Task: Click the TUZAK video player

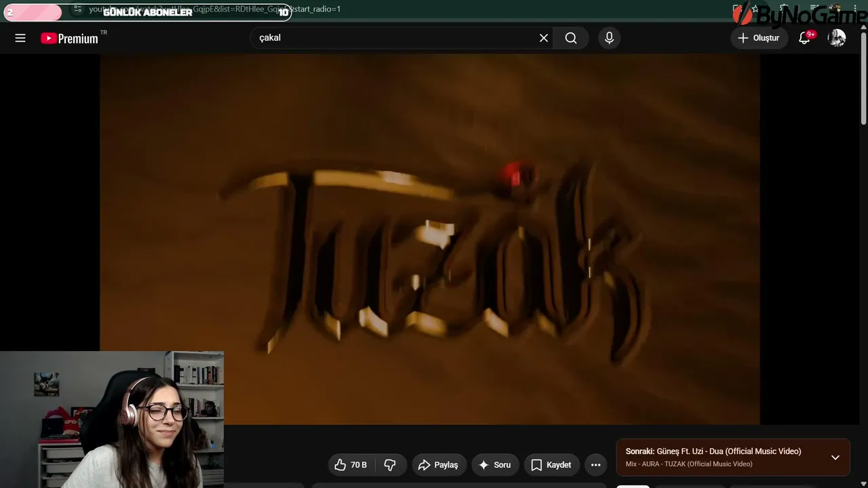Action: point(430,239)
